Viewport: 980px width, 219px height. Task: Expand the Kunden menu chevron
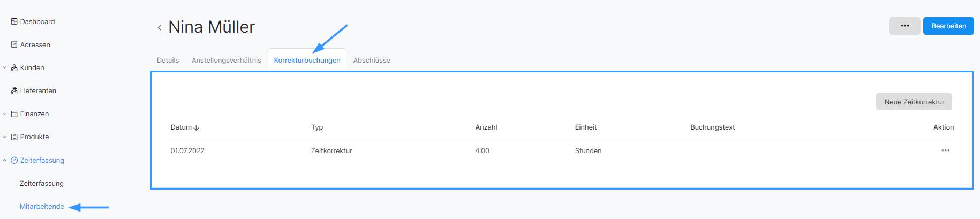[x=5, y=67]
